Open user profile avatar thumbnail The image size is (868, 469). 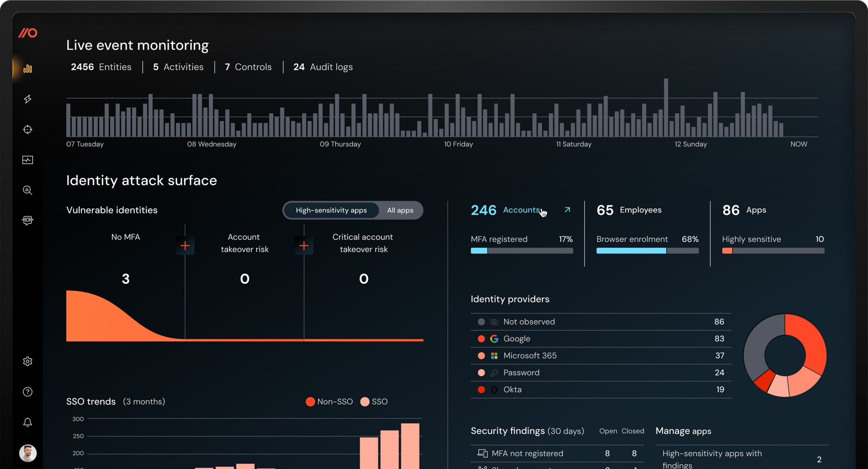(x=28, y=453)
